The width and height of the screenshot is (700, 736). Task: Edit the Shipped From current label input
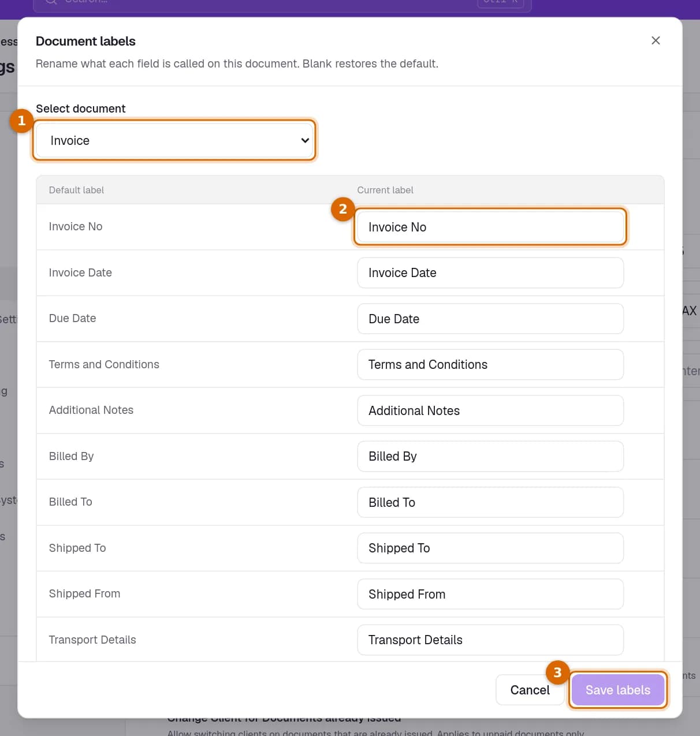(490, 594)
